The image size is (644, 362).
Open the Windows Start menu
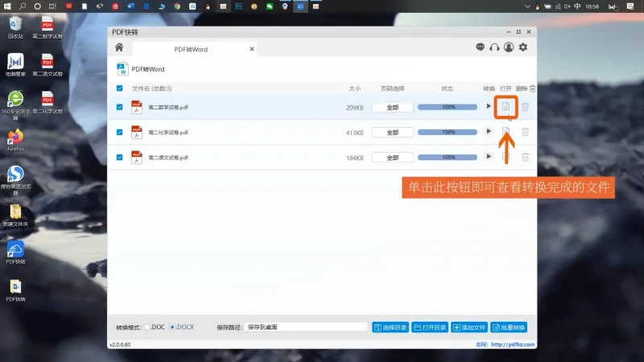point(7,6)
